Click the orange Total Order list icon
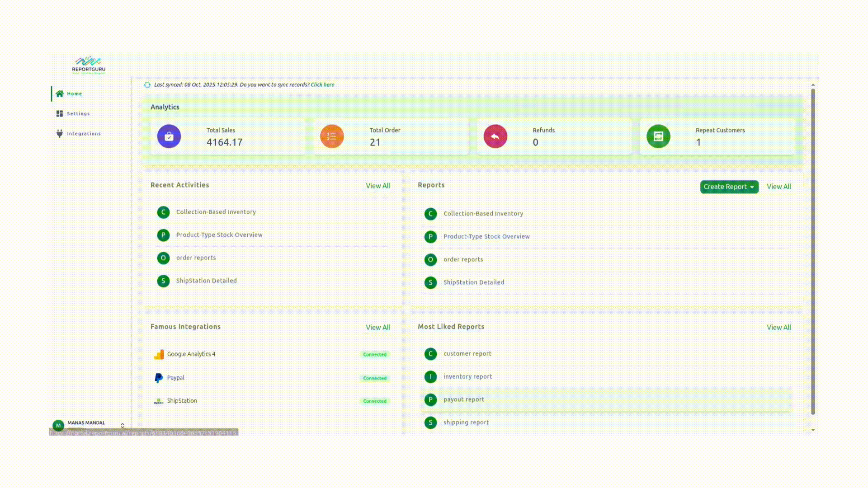Image resolution: width=868 pixels, height=488 pixels. [x=332, y=136]
